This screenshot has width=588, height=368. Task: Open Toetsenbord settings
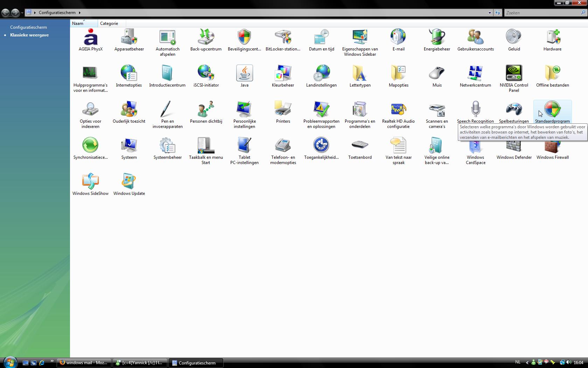coord(360,149)
